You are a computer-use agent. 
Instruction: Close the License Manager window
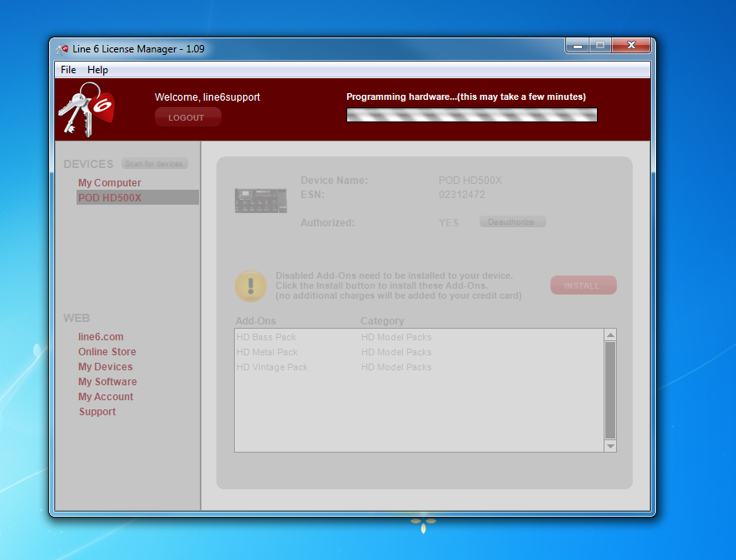[631, 46]
